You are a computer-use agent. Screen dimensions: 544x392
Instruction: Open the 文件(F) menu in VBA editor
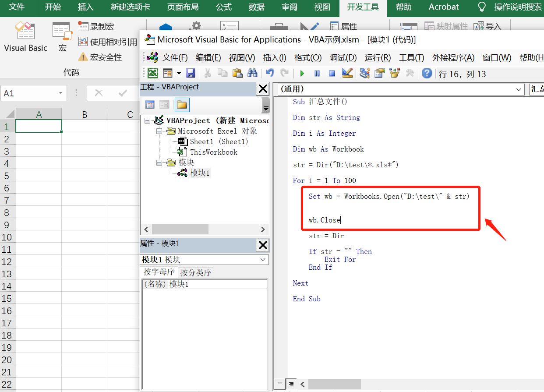pos(175,57)
